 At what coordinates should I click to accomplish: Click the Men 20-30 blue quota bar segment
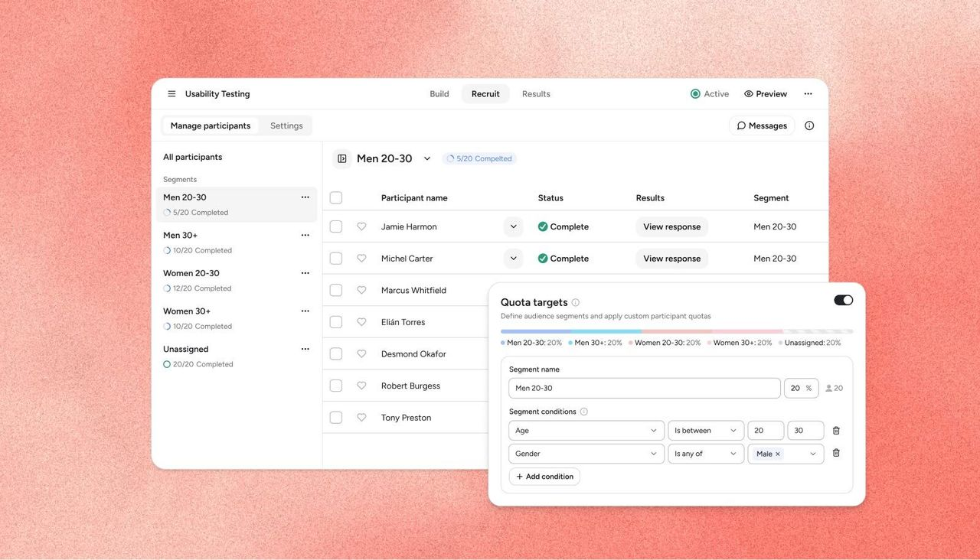click(536, 331)
